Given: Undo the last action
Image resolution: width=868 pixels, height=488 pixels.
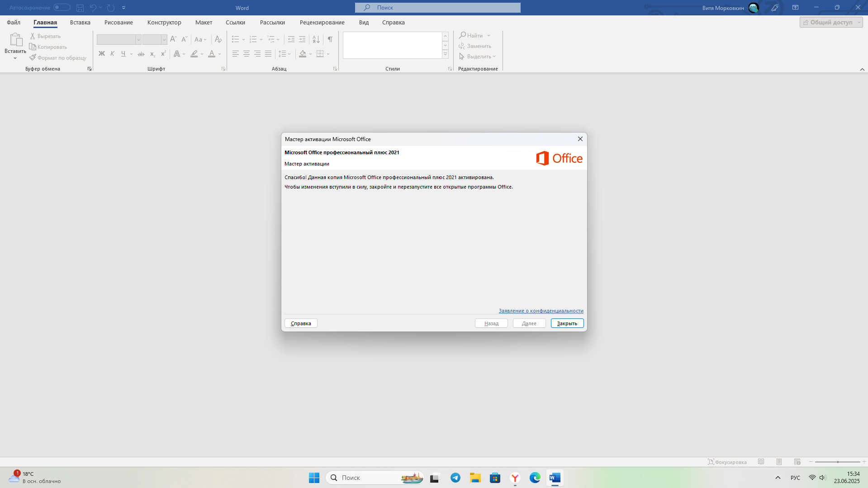Looking at the screenshot, I should coord(93,8).
